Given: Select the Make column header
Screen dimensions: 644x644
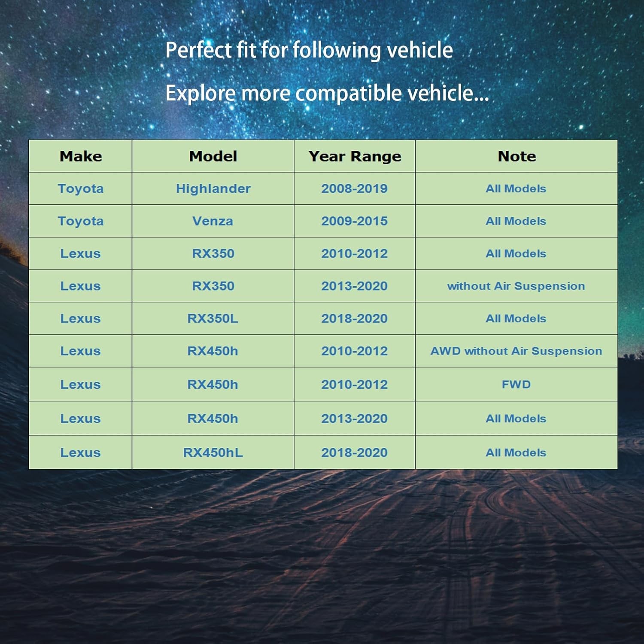Looking at the screenshot, I should coord(80,156).
